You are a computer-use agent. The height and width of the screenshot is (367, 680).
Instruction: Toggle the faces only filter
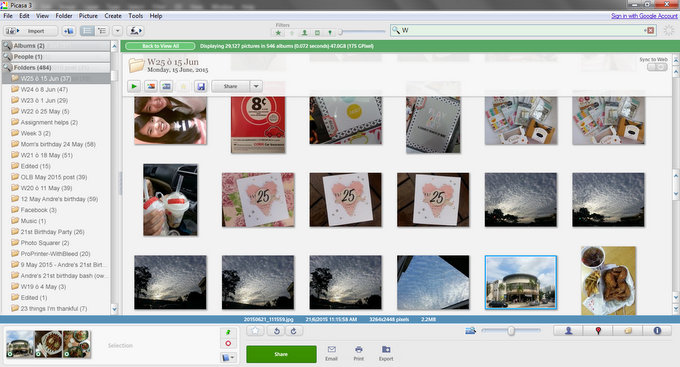[x=304, y=33]
